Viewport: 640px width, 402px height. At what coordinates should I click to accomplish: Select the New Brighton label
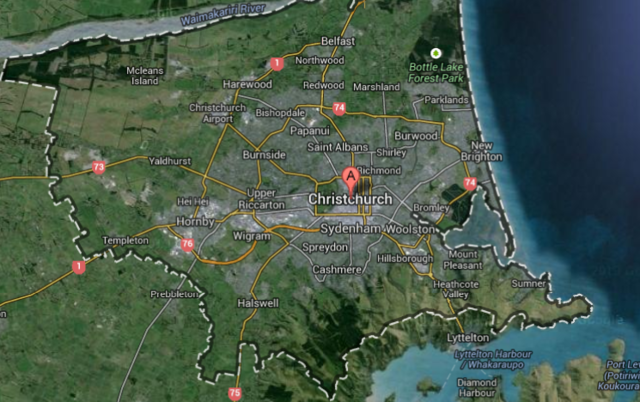482,151
